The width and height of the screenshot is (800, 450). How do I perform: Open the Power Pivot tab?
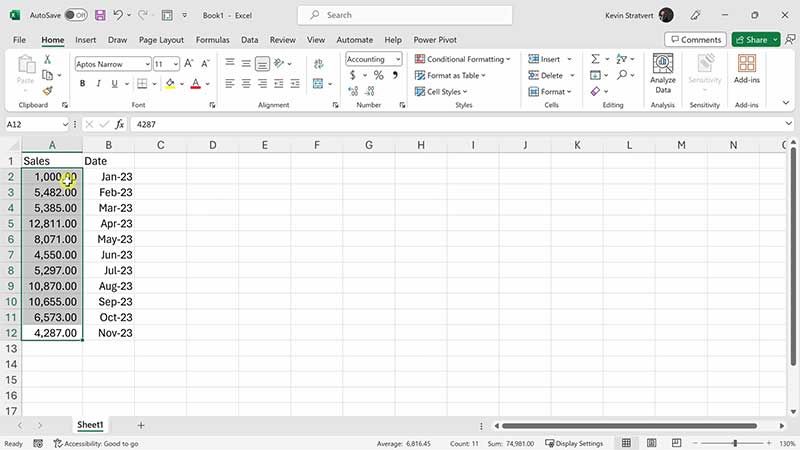[435, 40]
